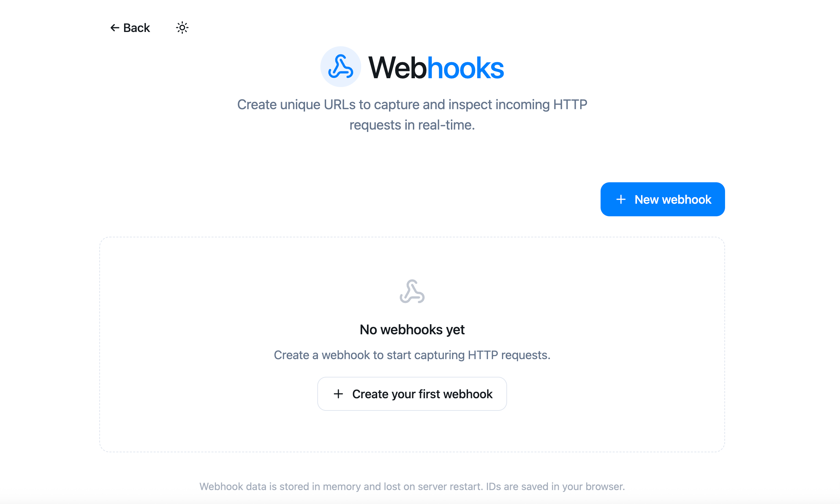This screenshot has height=504, width=840.
Task: Click the left arrow beside Back
Action: click(115, 28)
